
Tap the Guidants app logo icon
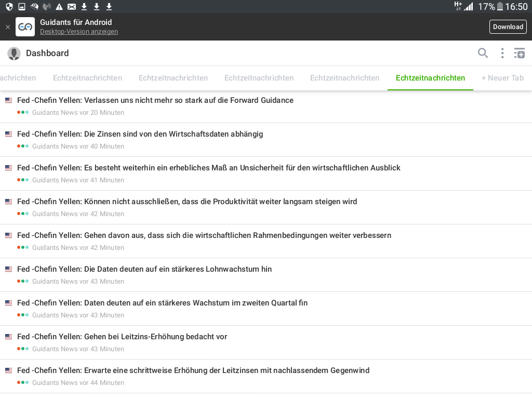[x=25, y=27]
